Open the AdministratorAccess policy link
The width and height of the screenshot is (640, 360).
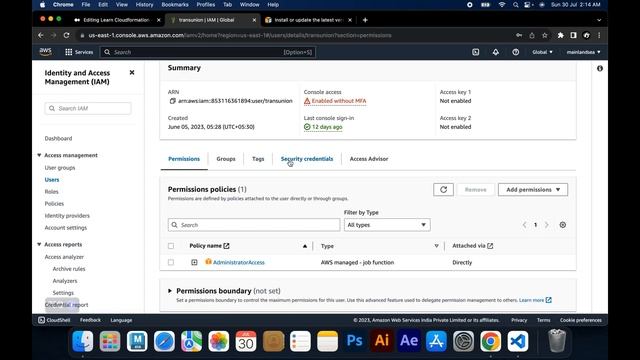(239, 262)
